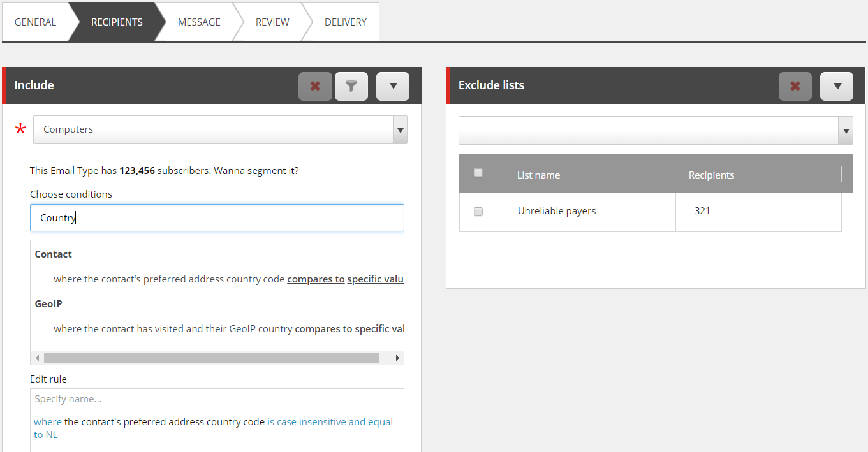Click the NL value link in rule
The image size is (868, 452).
[52, 435]
